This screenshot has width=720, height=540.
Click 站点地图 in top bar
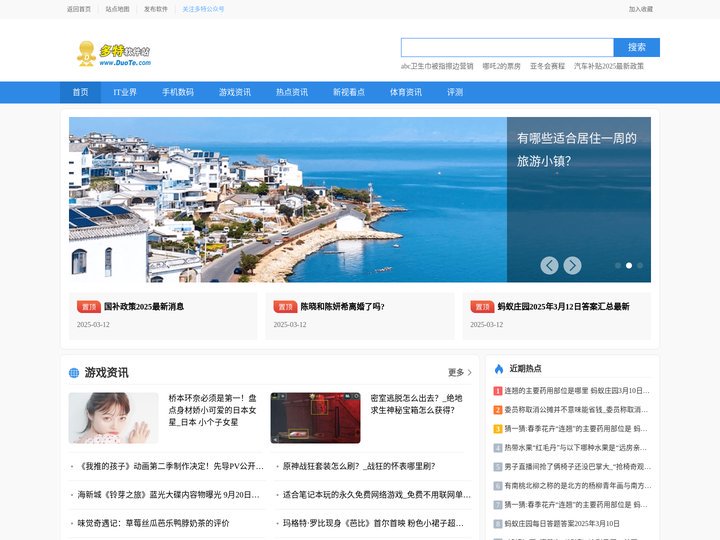[117, 9]
